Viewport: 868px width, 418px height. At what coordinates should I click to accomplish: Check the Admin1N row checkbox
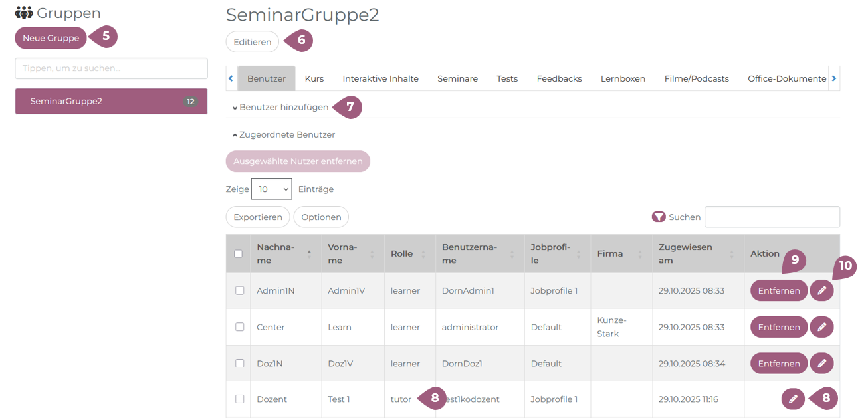click(x=240, y=290)
